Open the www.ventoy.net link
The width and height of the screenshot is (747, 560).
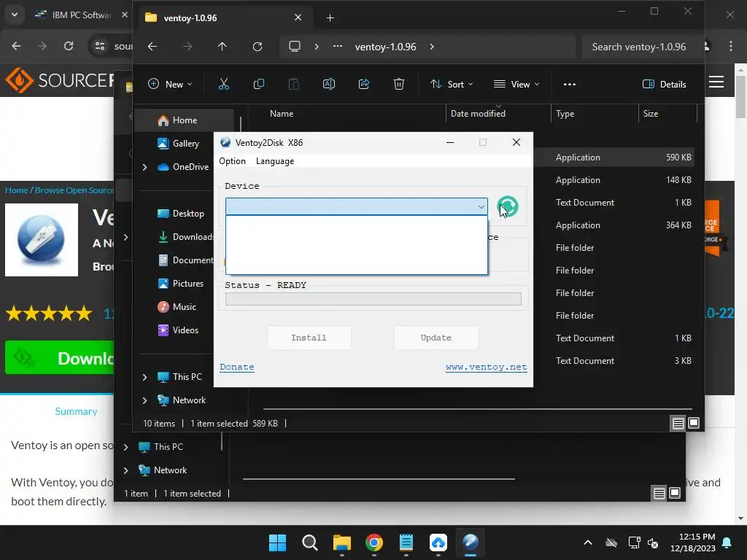pyautogui.click(x=486, y=367)
